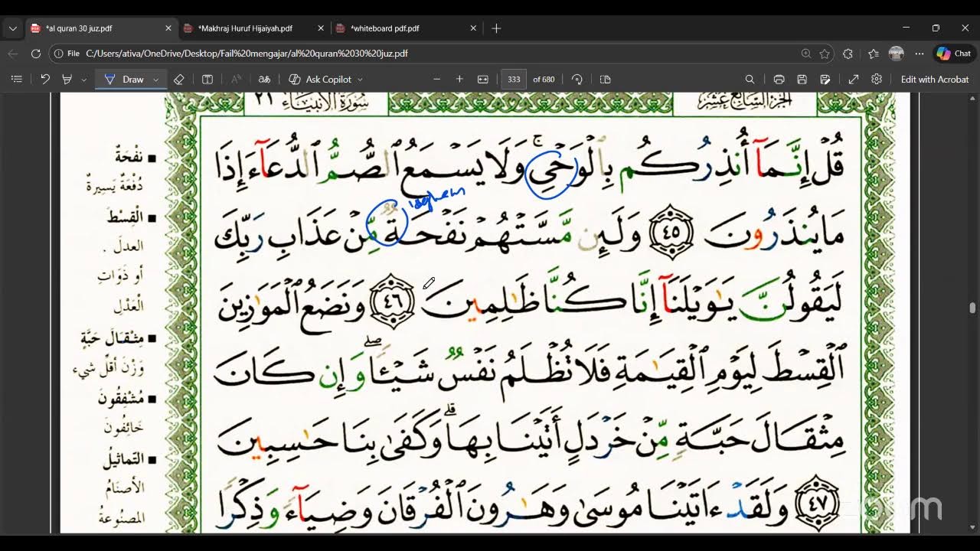Switch to Makhraj Huruf Hijaiyah.pdf tab
Viewport: 980px width, 551px height.
point(245,28)
